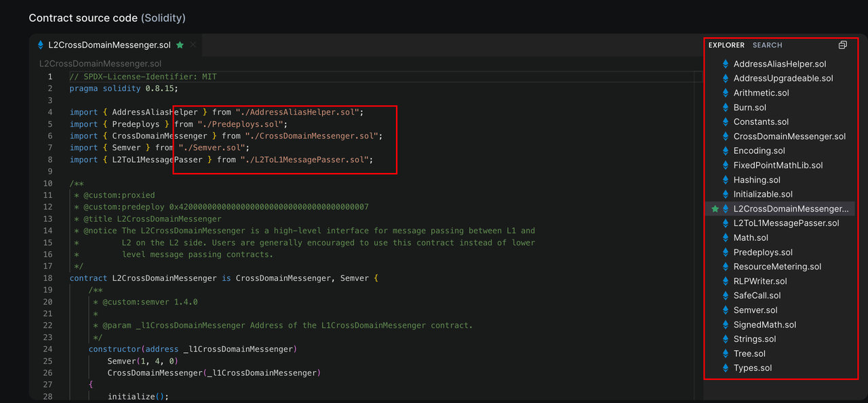The height and width of the screenshot is (403, 868).
Task: Click the L2CrossDomainMessenger.sol breadcrumb path
Action: coord(100,64)
